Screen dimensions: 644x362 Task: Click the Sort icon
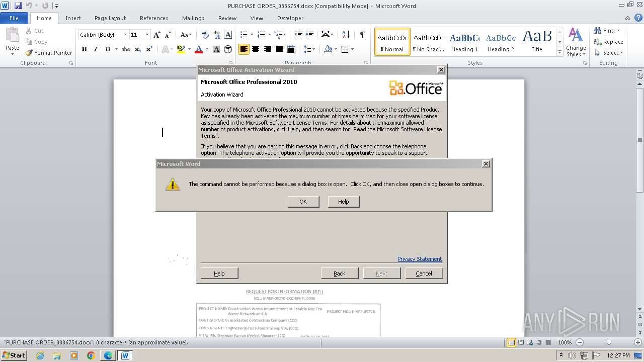pyautogui.click(x=346, y=35)
